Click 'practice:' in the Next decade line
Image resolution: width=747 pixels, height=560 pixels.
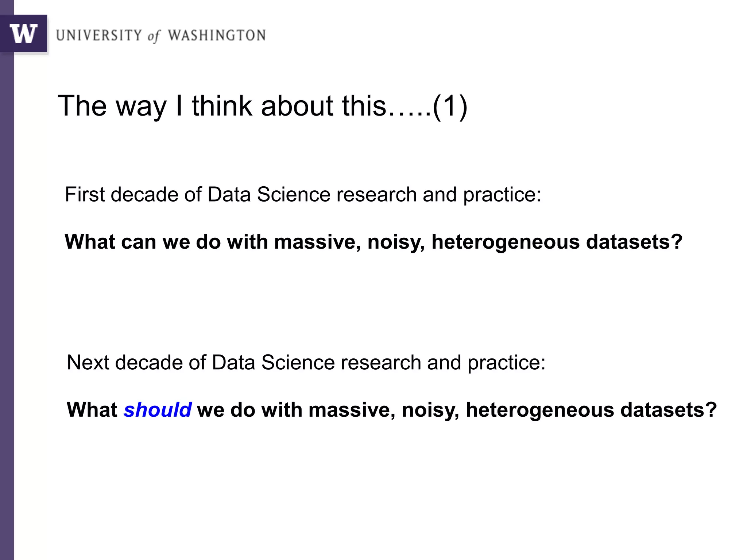point(507,362)
